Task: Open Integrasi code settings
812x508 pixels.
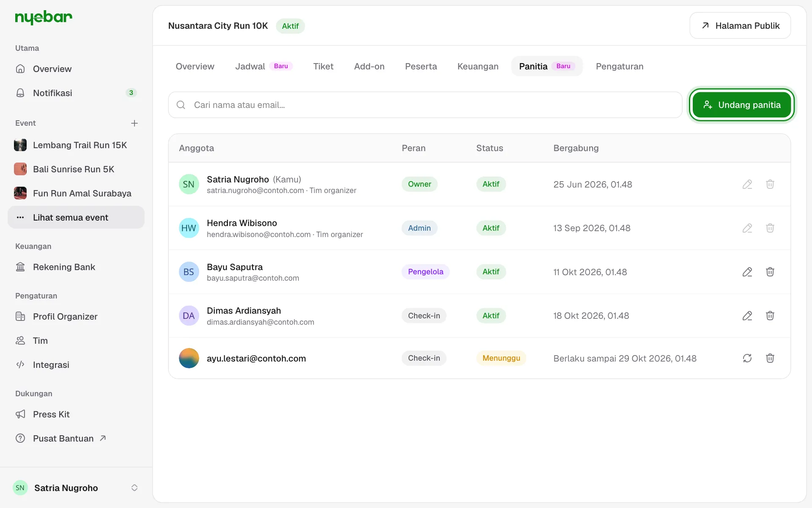Action: (x=76, y=365)
